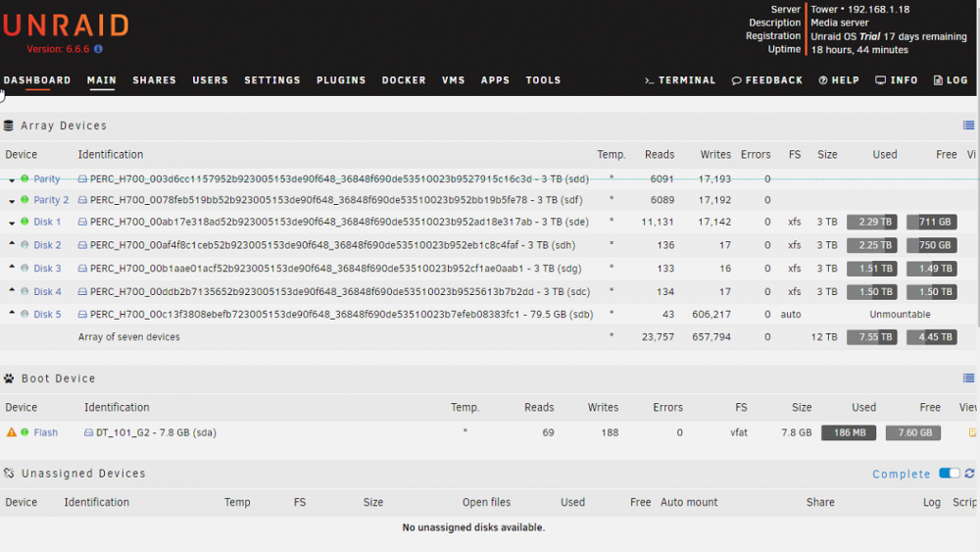Viewport: 980px width, 552px height.
Task: Browse Flash device via folder icon
Action: [972, 432]
